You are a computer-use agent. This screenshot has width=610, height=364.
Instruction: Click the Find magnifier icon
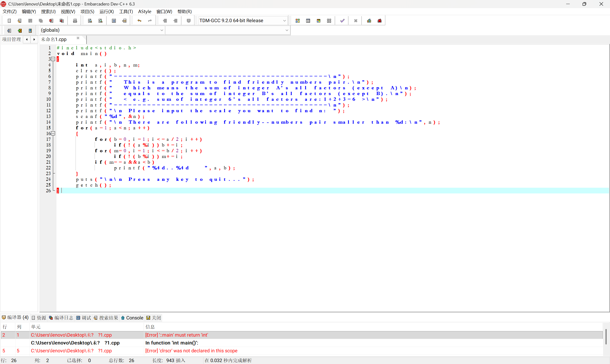pyautogui.click(x=90, y=21)
